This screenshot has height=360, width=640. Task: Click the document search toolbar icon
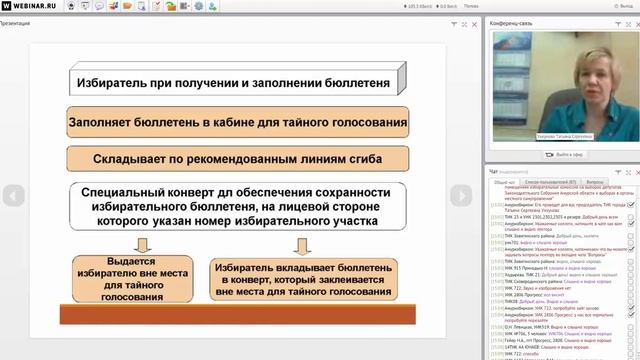pyautogui.click(x=142, y=6)
